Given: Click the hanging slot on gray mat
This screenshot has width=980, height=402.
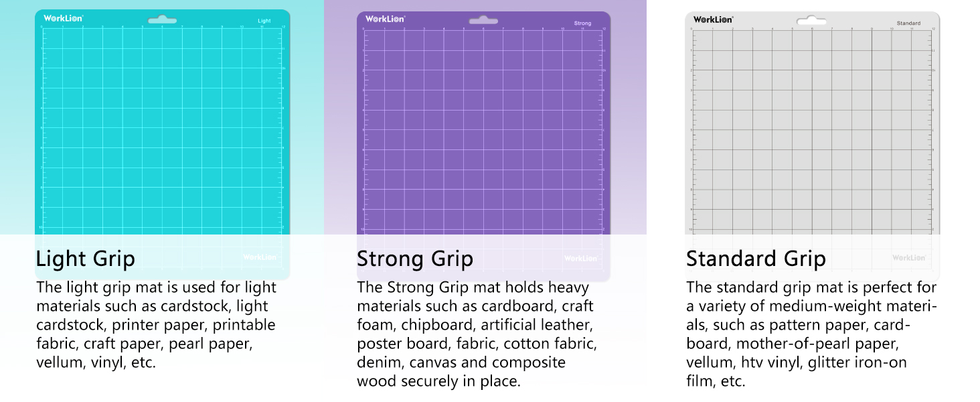Looking at the screenshot, I should [x=812, y=21].
